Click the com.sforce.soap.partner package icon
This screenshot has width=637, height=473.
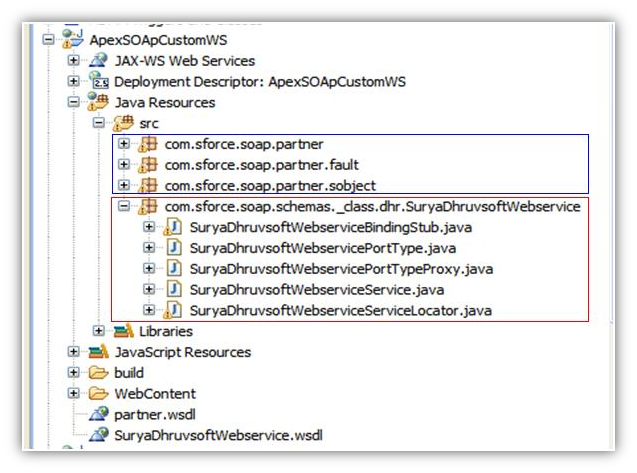[148, 144]
